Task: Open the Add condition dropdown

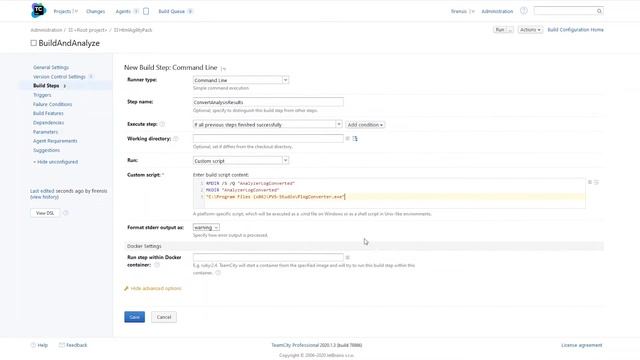Action: point(365,125)
